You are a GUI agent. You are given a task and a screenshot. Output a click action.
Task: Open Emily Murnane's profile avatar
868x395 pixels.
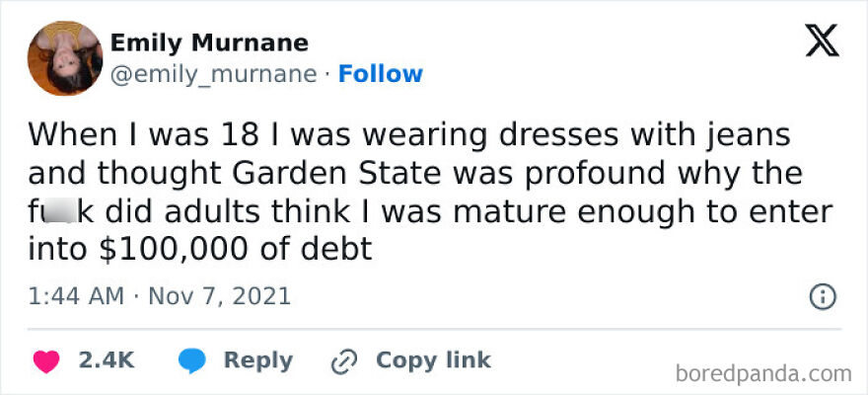(64, 58)
